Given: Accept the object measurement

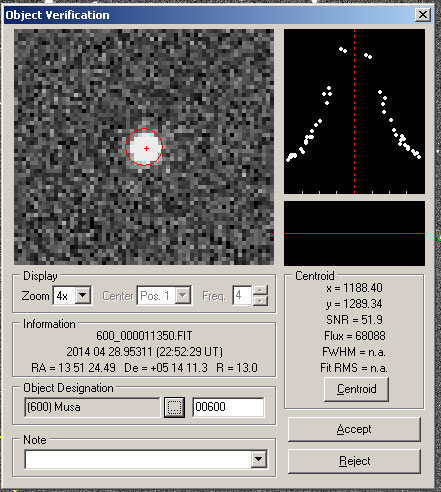Looking at the screenshot, I should (354, 429).
